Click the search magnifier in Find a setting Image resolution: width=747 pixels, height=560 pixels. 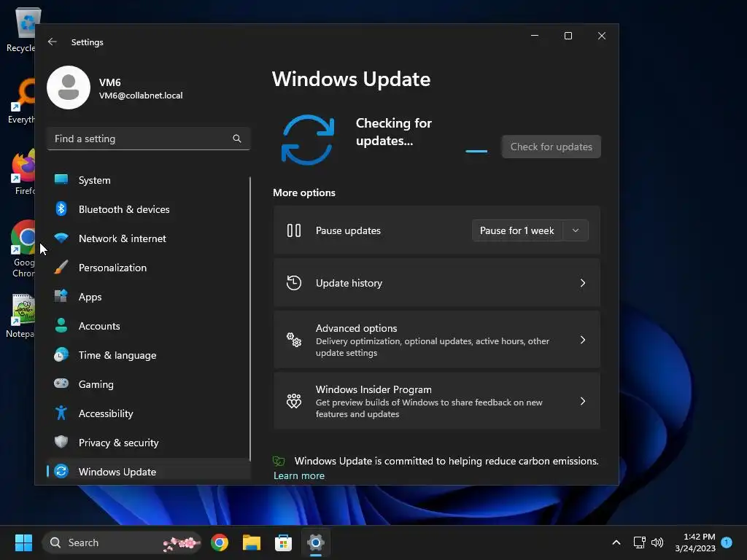(x=237, y=139)
